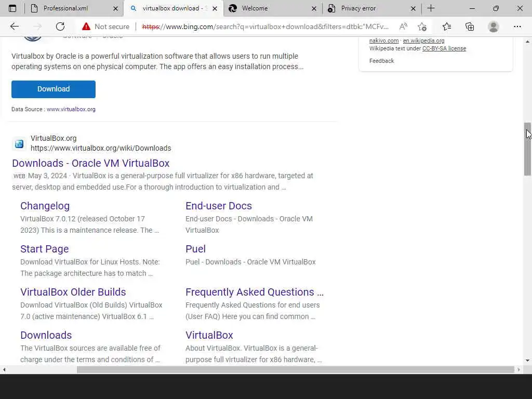532x399 pixels.
Task: Click the VirtualBox.org site name text
Action: point(54,138)
